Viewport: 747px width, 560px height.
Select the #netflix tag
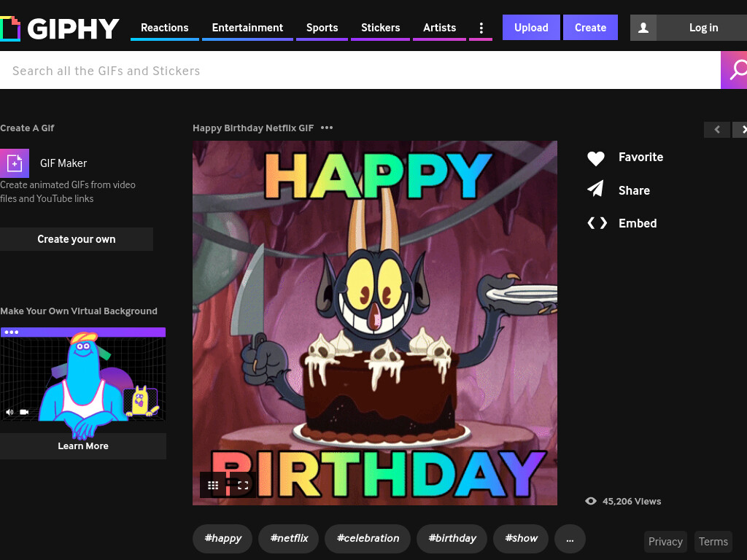click(x=289, y=539)
